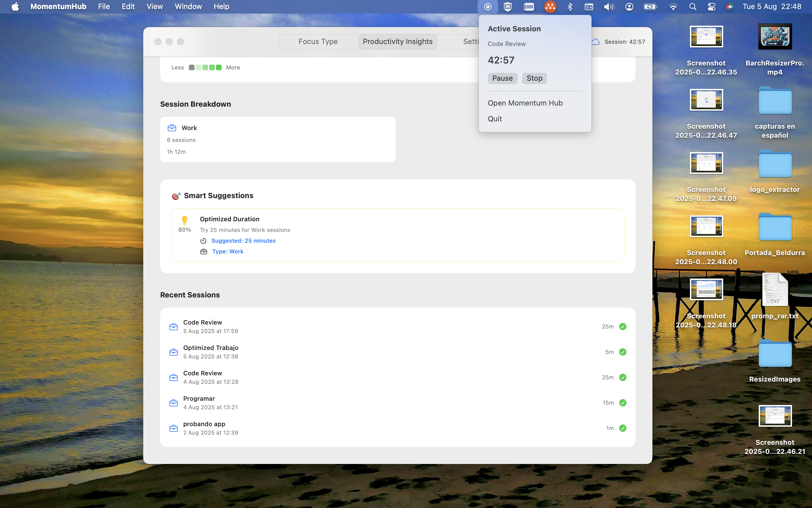Open the Help menu
This screenshot has height=508, width=812.
(x=221, y=6)
